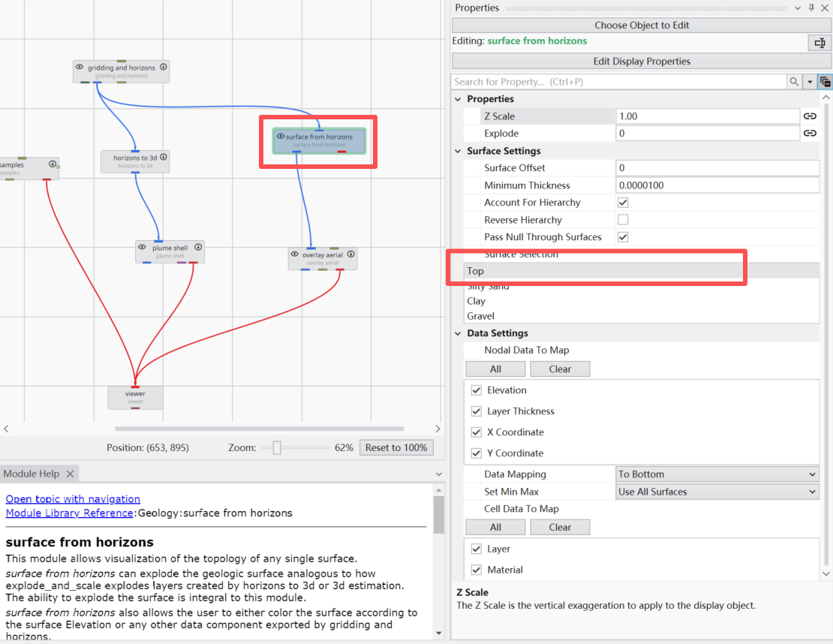Viewport: 833px width, 644px height.
Task: Click the rename icon next to the Editing label
Action: [819, 44]
